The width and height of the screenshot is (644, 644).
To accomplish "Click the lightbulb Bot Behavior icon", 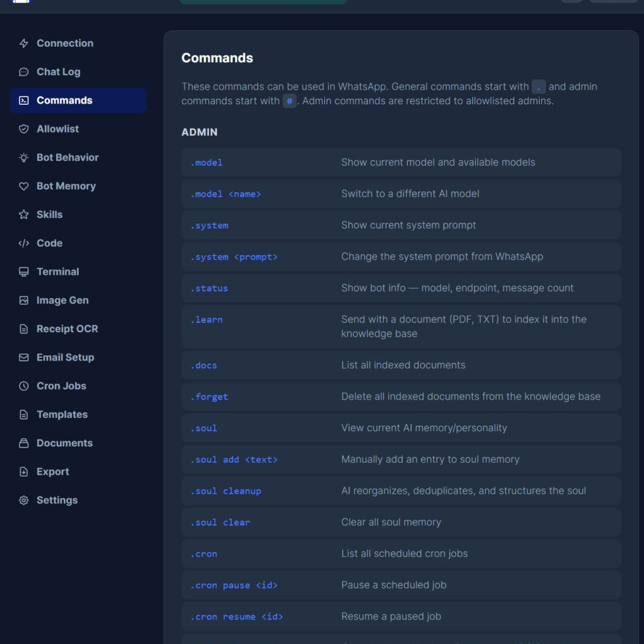I will point(24,158).
